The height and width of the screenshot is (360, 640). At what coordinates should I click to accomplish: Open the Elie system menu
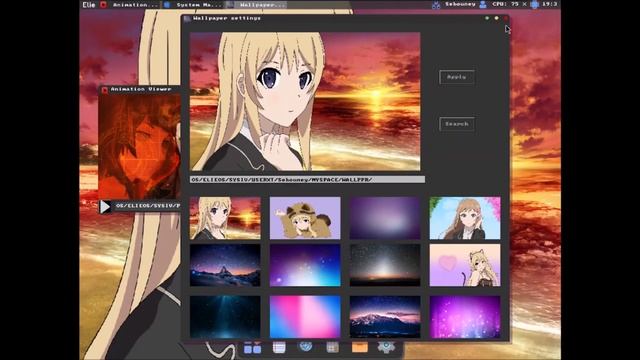(89, 4)
